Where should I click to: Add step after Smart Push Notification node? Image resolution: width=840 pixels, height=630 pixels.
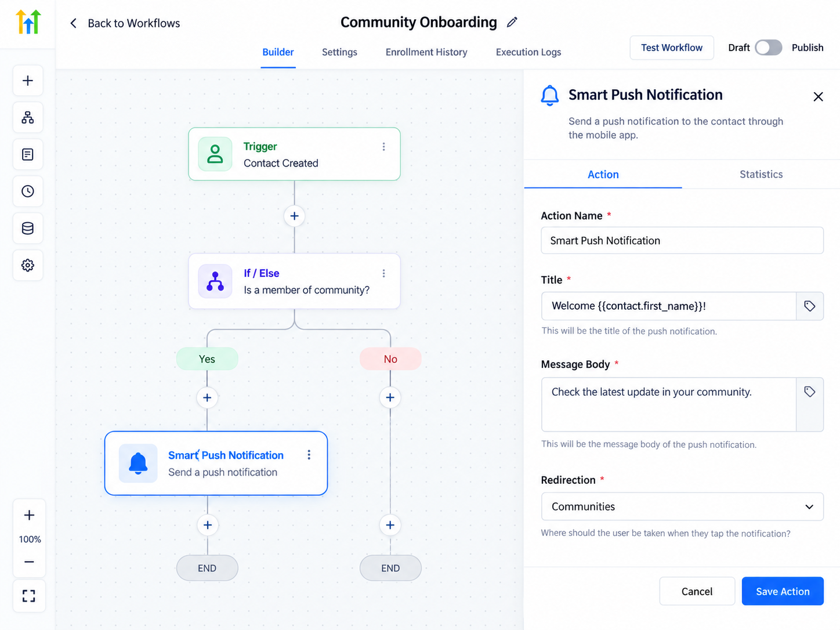point(208,525)
